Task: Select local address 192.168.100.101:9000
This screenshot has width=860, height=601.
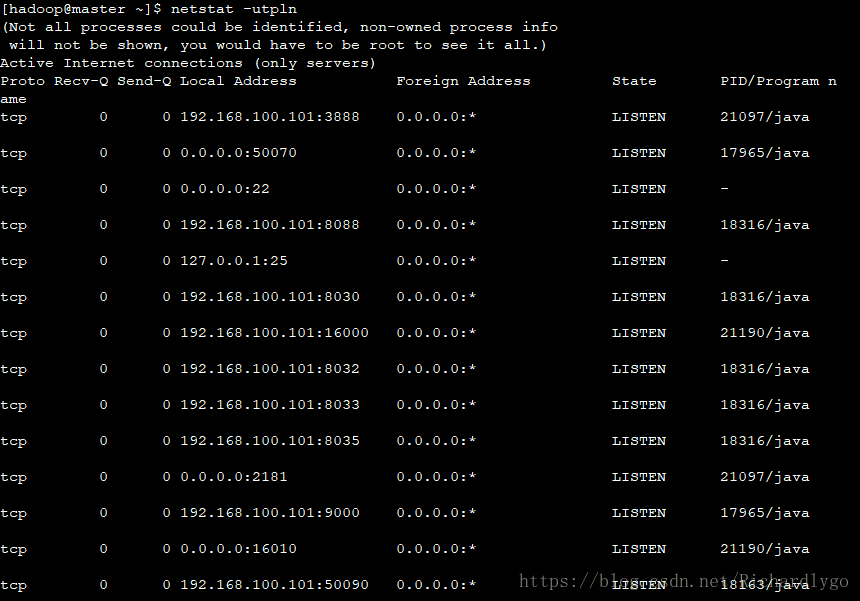Action: pos(270,513)
